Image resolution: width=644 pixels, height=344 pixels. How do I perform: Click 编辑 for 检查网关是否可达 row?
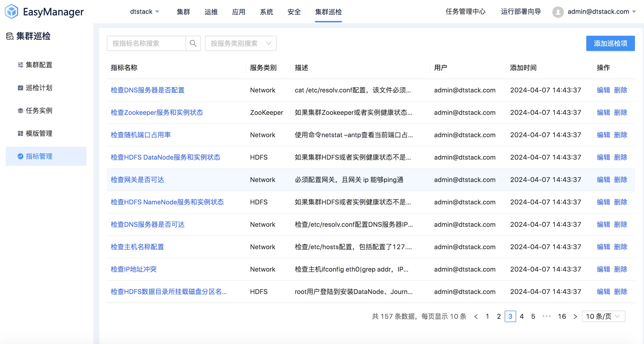click(x=603, y=180)
